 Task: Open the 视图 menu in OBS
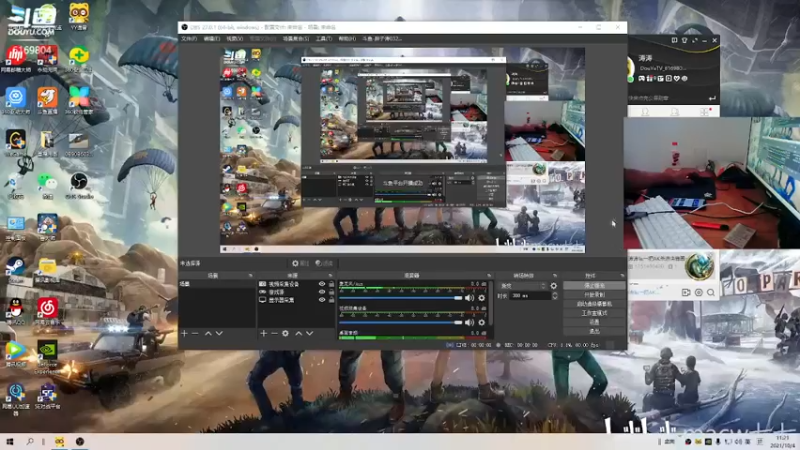tap(234, 39)
